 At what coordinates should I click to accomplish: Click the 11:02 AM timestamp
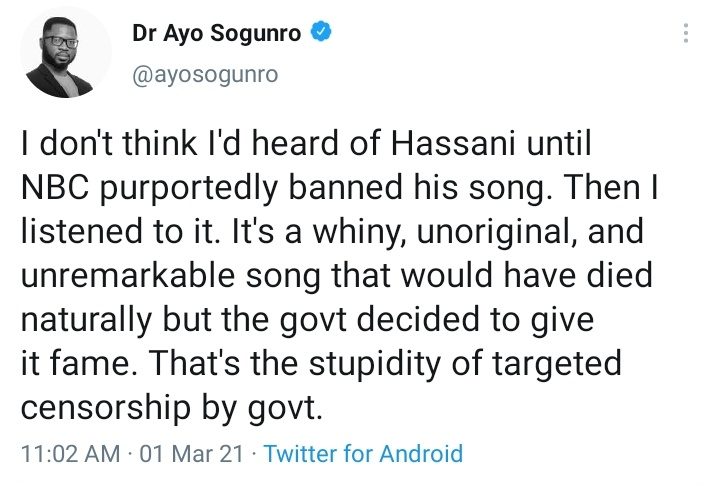(x=69, y=453)
